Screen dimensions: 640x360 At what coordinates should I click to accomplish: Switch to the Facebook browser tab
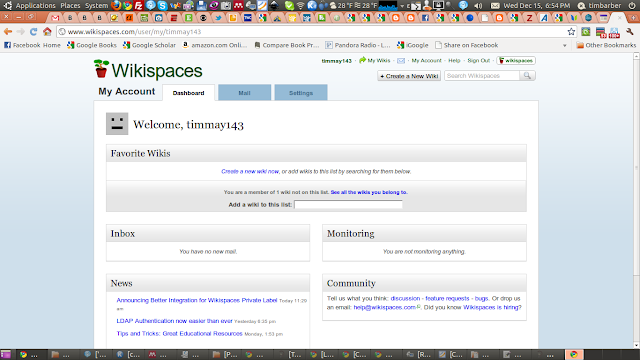tap(425, 18)
